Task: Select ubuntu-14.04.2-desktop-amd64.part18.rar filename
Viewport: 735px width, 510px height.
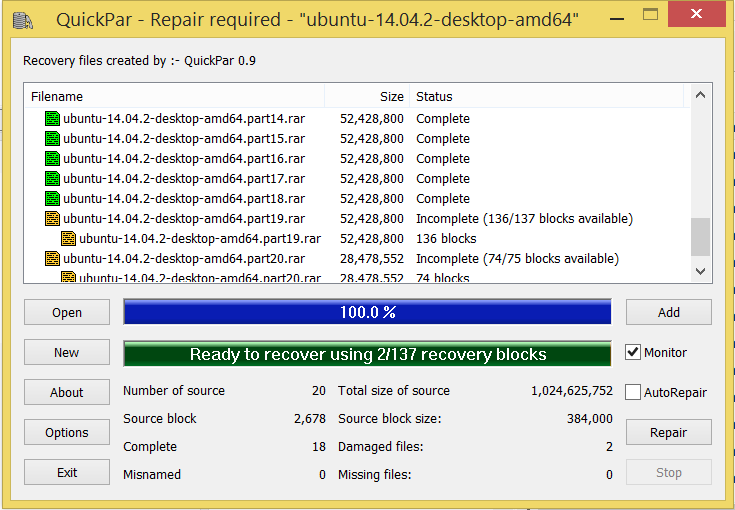Action: point(184,198)
